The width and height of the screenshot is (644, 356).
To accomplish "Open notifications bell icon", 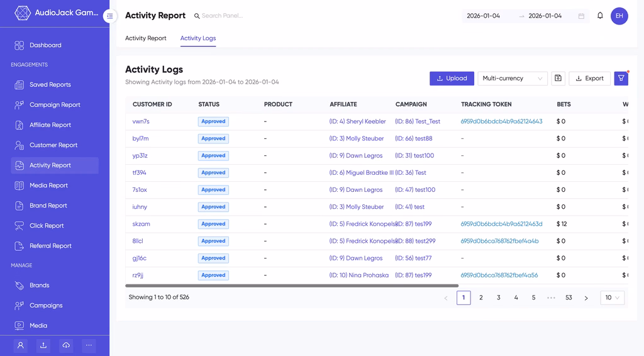I will pyautogui.click(x=600, y=16).
